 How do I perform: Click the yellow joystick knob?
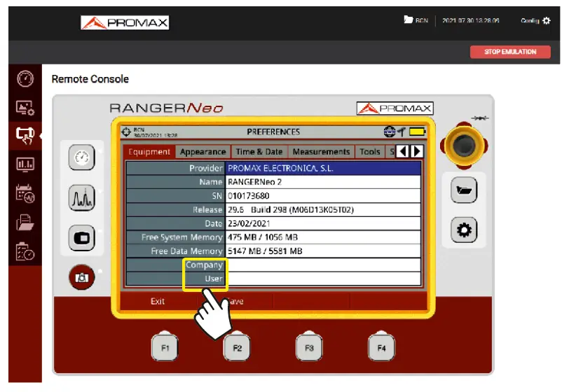tap(464, 146)
